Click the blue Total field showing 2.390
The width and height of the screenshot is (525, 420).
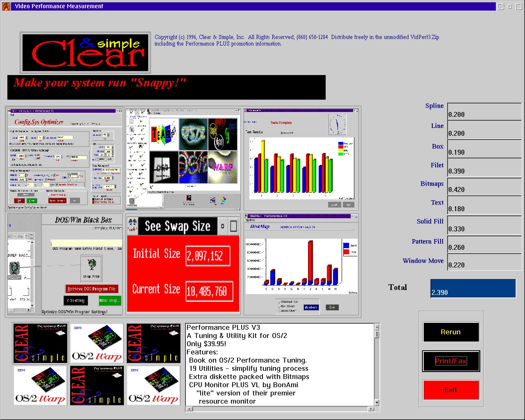[x=473, y=288]
